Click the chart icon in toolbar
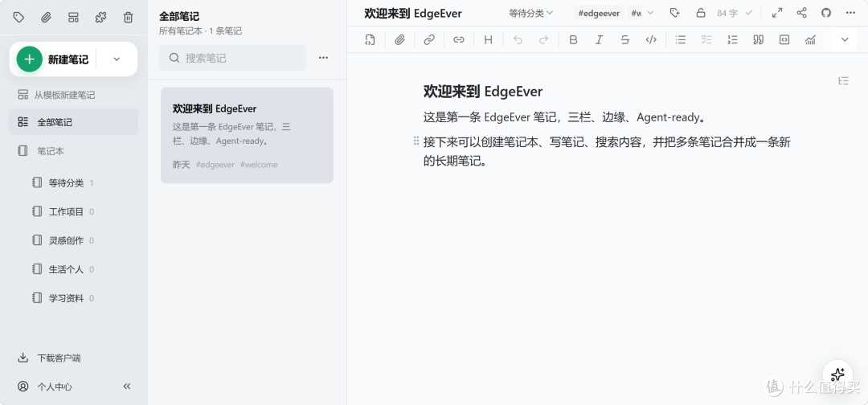 (810, 39)
